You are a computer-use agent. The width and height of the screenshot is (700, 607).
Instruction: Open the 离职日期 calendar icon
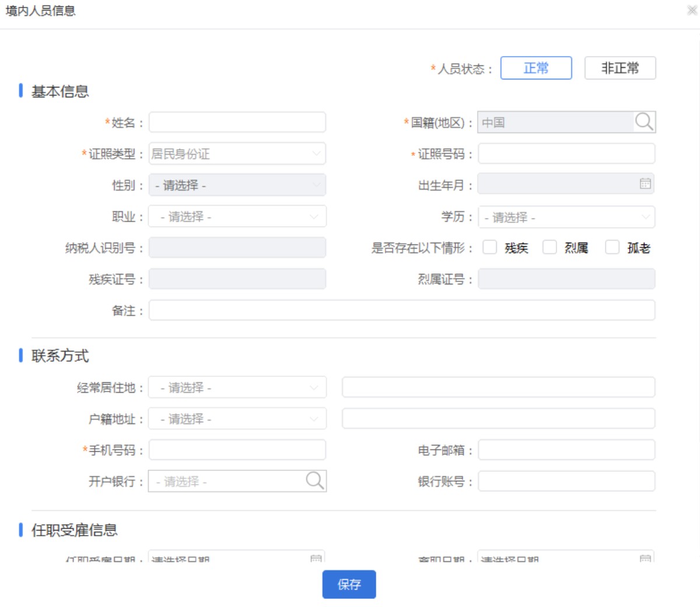(x=645, y=558)
